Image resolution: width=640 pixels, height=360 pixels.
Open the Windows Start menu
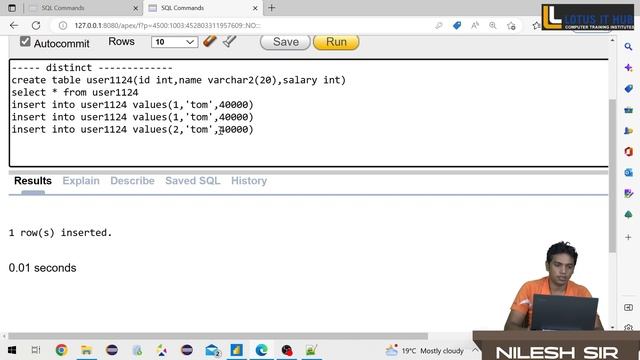pos(11,350)
